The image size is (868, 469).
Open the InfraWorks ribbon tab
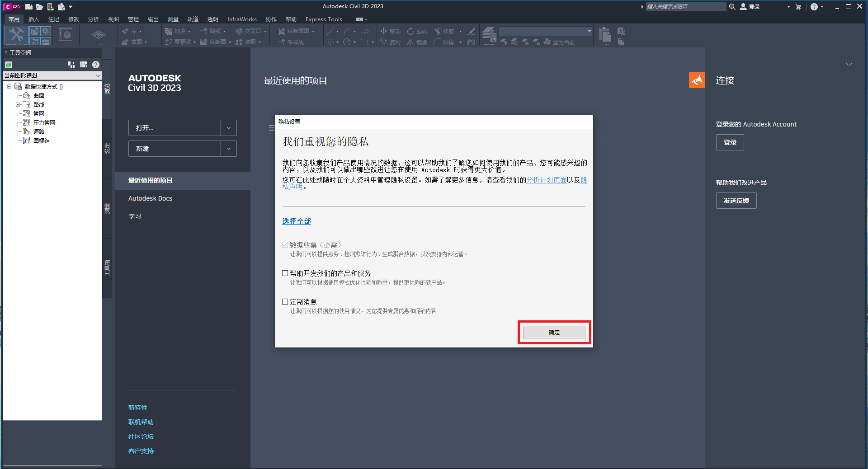click(x=242, y=19)
